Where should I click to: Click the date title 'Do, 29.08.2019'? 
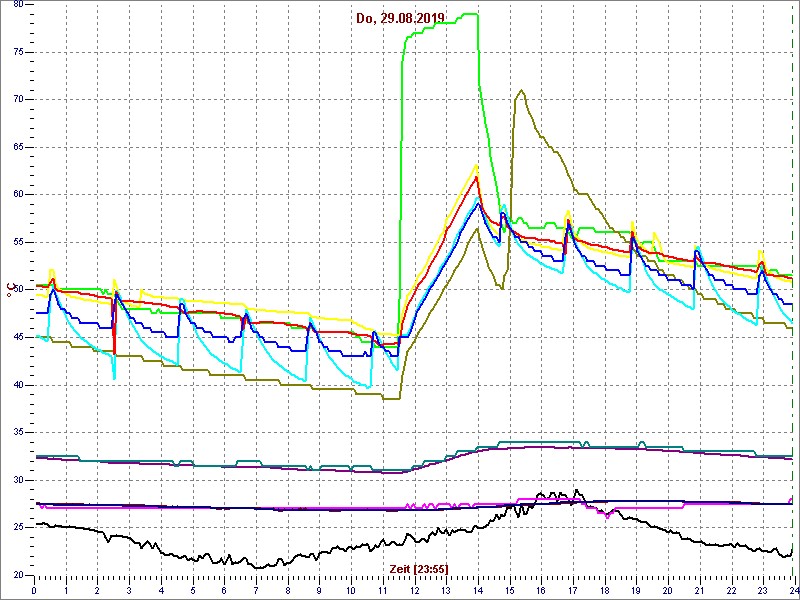pyautogui.click(x=400, y=18)
